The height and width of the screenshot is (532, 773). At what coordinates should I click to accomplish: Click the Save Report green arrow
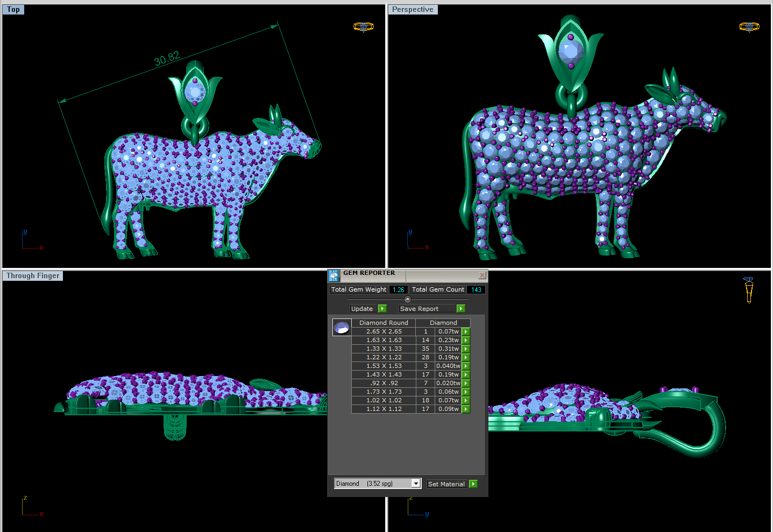(461, 309)
